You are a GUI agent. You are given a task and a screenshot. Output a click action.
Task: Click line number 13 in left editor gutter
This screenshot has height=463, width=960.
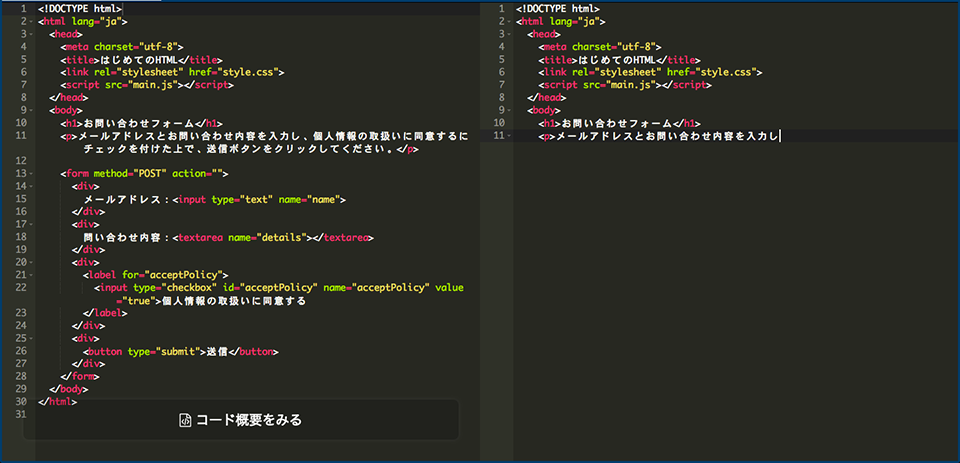click(x=20, y=173)
